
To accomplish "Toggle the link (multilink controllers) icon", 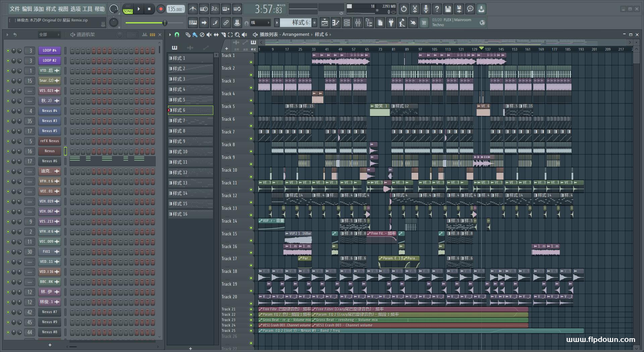I will point(226,23).
